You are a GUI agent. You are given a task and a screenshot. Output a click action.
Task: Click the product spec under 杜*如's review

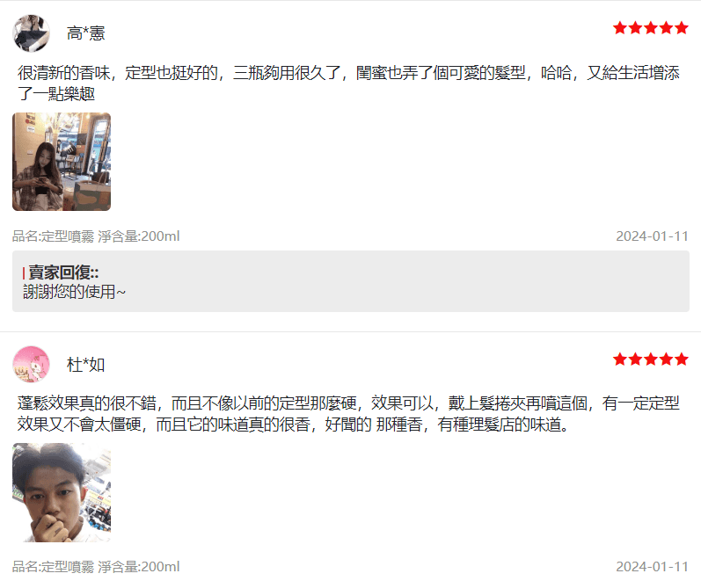[96, 567]
